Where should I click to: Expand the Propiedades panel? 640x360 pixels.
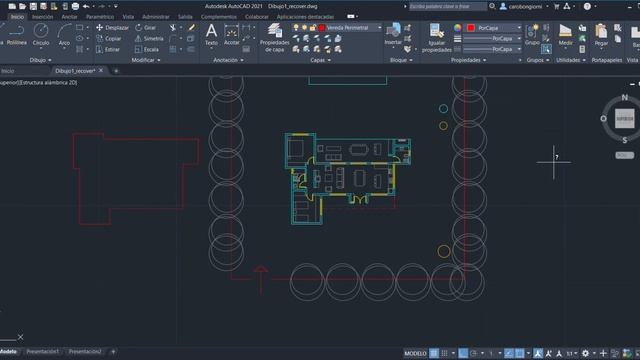tap(469, 60)
